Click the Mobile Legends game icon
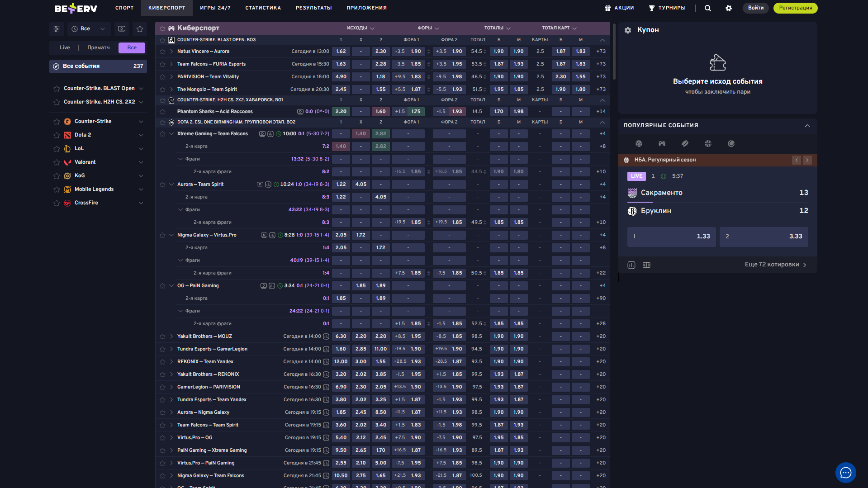This screenshot has height=488, width=868. [x=67, y=190]
